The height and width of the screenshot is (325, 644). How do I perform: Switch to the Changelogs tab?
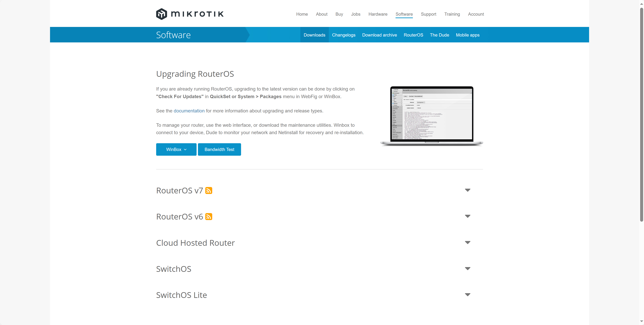click(343, 35)
